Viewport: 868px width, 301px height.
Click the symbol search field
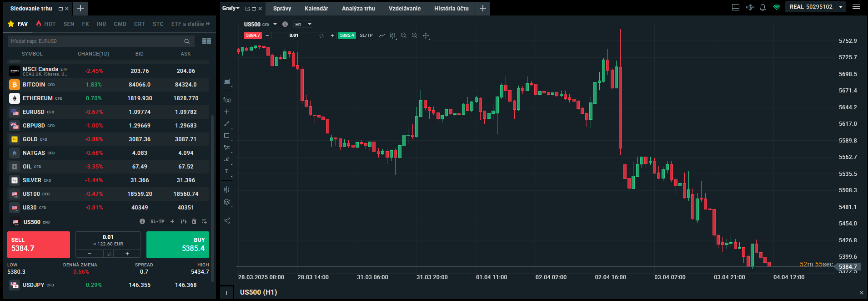point(95,41)
